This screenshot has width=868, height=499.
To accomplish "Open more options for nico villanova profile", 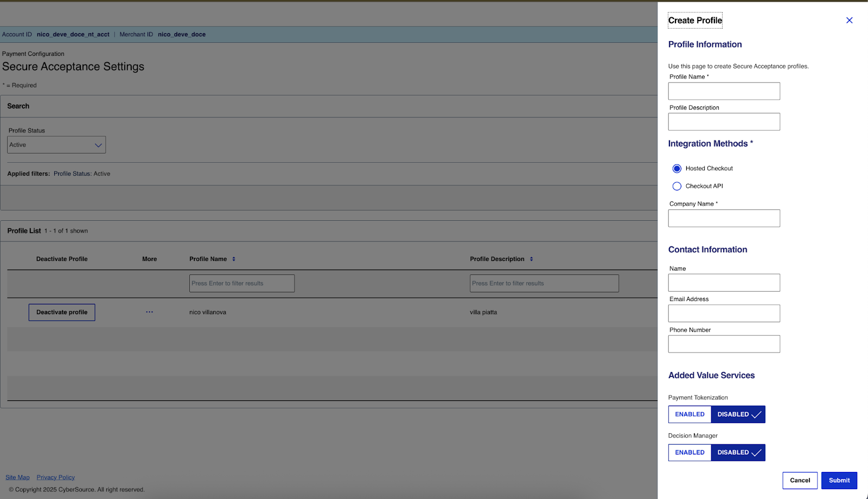I will pos(149,312).
